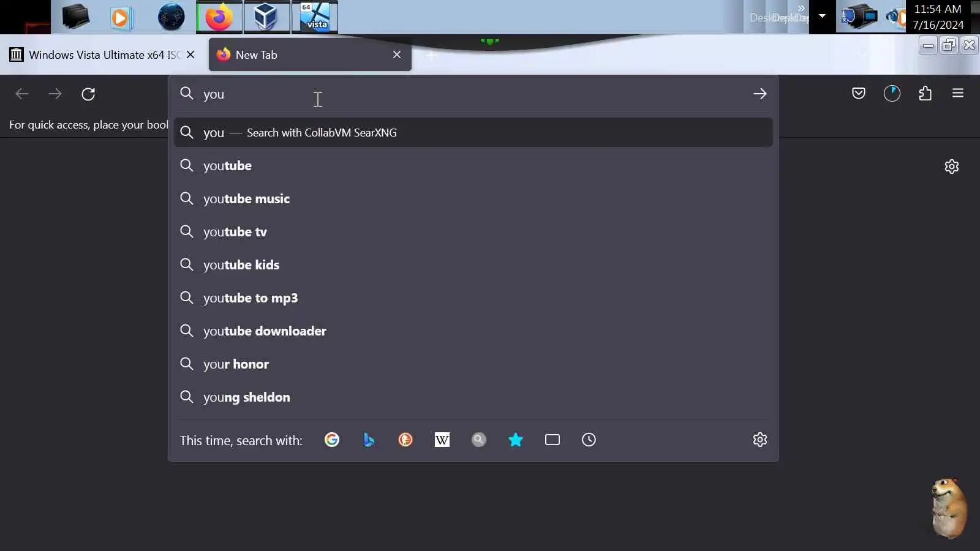Search in Bookmarks via star icon
980x551 pixels.
516,440
